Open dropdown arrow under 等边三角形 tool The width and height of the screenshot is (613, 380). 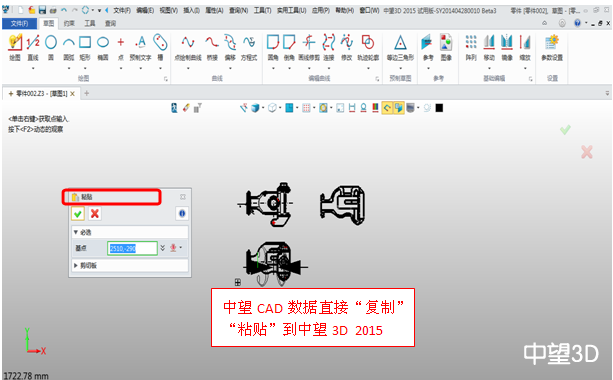click(400, 68)
